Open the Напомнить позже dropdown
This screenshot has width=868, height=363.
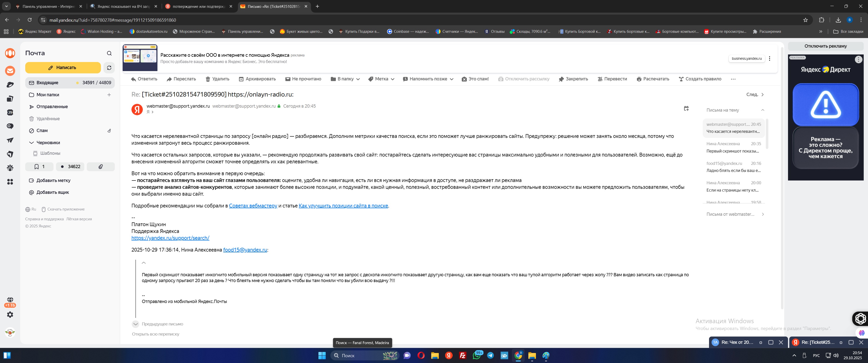point(428,79)
